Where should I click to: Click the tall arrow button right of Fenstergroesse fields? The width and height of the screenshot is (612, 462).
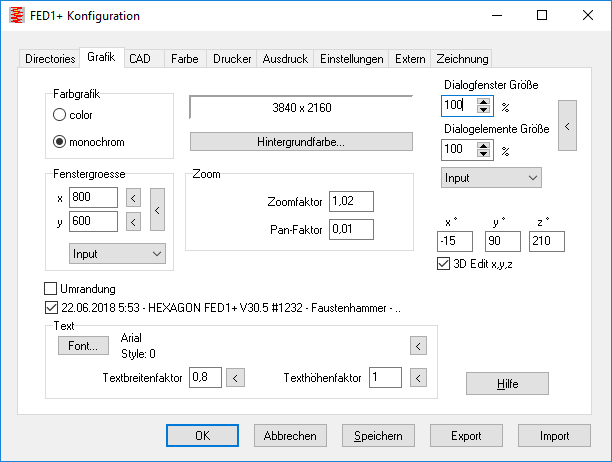[156, 210]
